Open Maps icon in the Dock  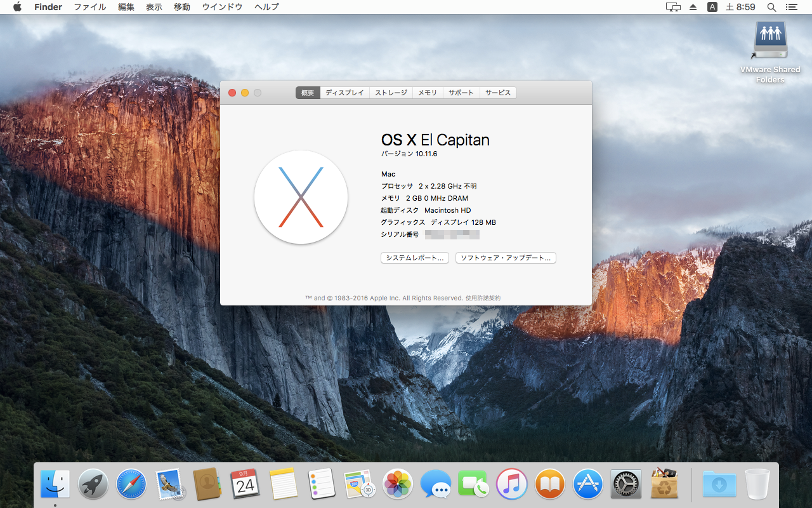click(360, 485)
